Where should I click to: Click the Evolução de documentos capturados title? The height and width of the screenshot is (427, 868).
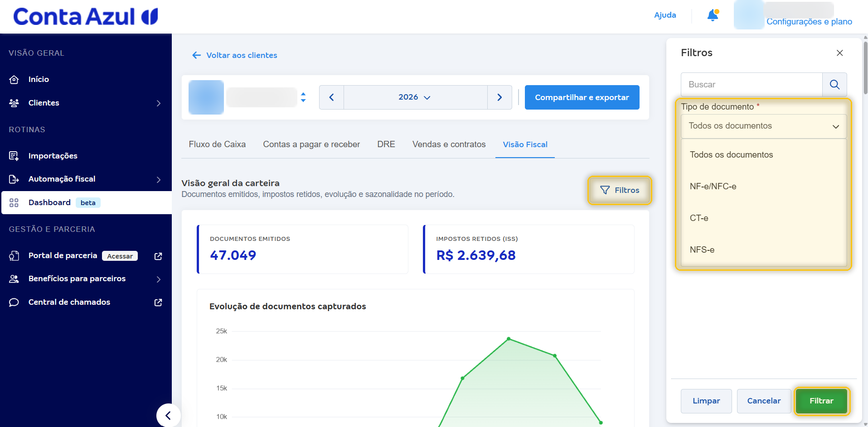click(287, 307)
